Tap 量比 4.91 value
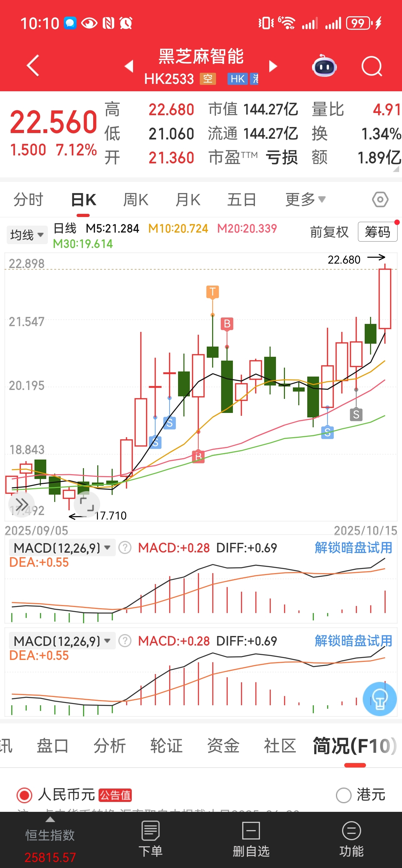 [387, 109]
